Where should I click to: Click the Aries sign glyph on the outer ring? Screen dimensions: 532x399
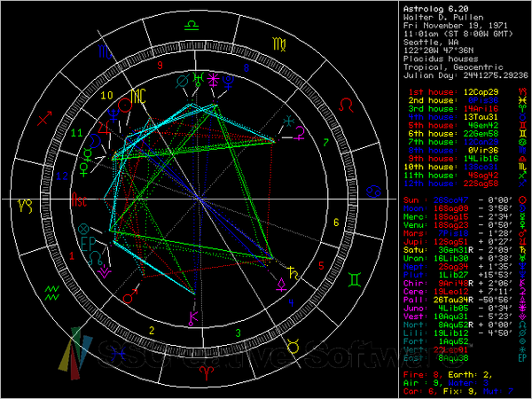click(205, 373)
